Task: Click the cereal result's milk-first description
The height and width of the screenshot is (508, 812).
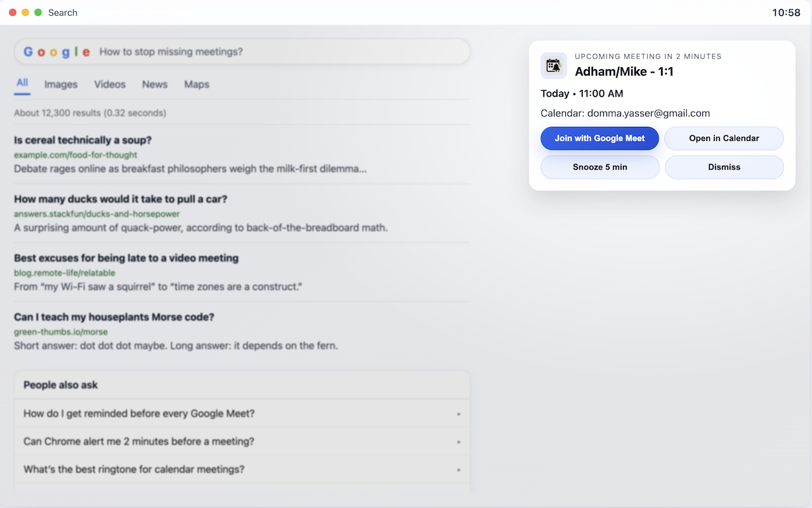Action: coord(190,169)
